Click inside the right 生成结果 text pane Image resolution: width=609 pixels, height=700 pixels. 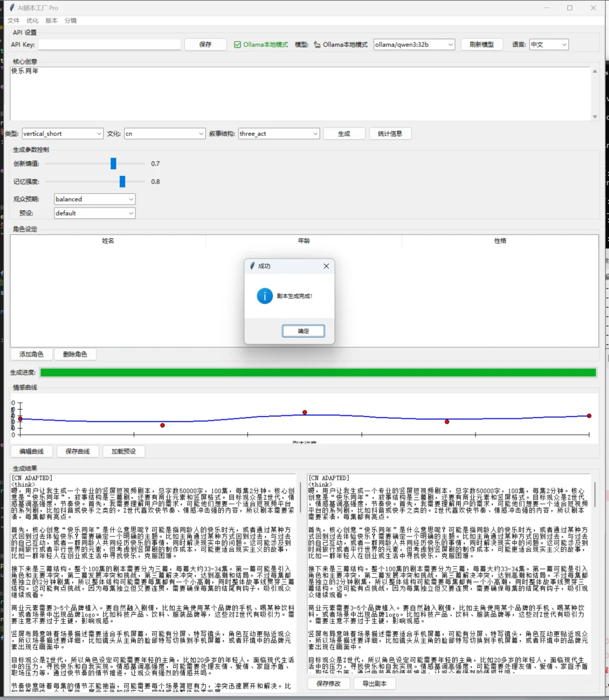(x=448, y=574)
